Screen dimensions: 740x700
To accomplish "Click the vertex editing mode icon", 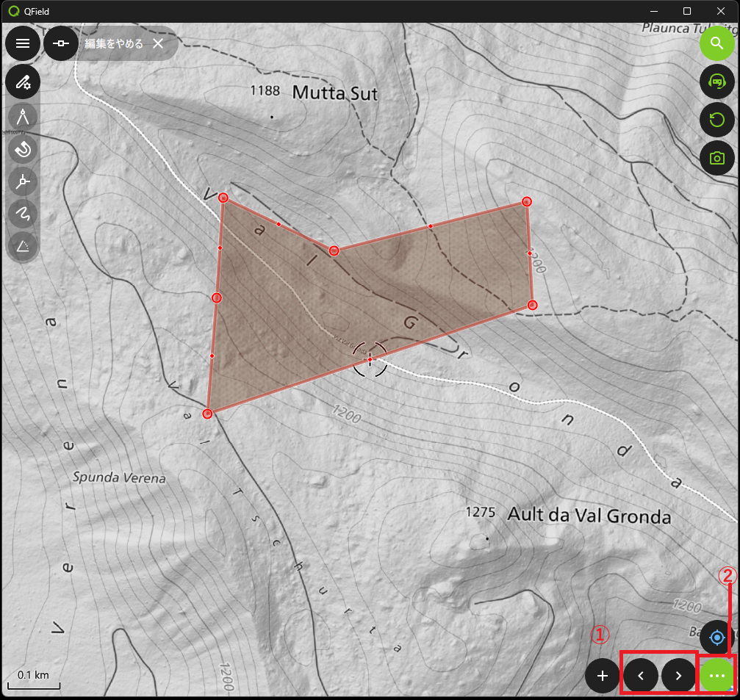I will point(61,43).
